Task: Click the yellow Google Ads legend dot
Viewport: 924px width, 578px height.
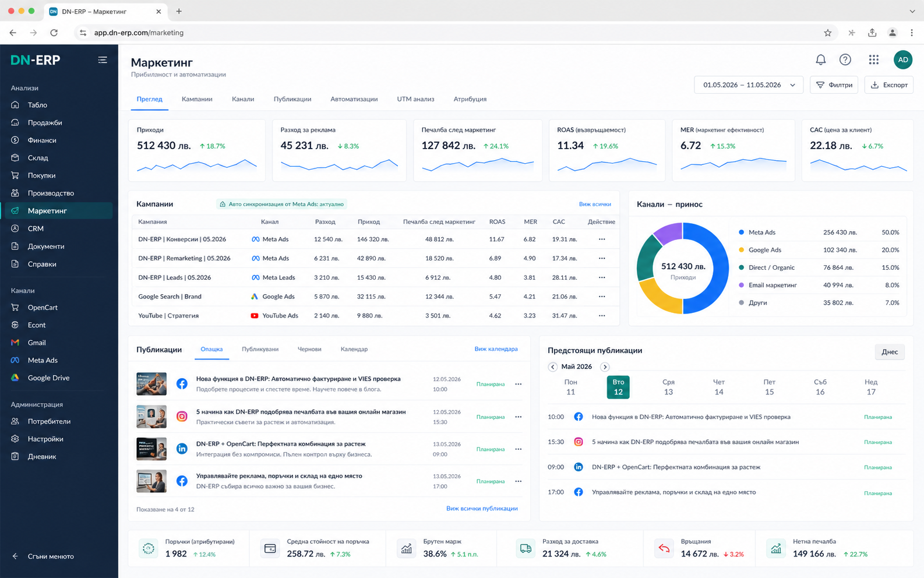Action: click(741, 250)
